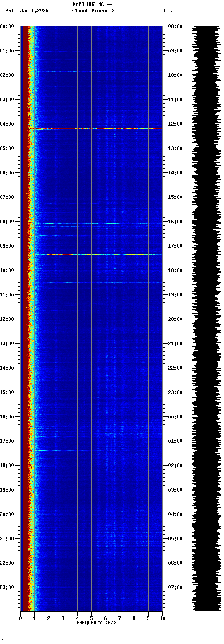Select the 06:00 label on PST axis

[7, 173]
